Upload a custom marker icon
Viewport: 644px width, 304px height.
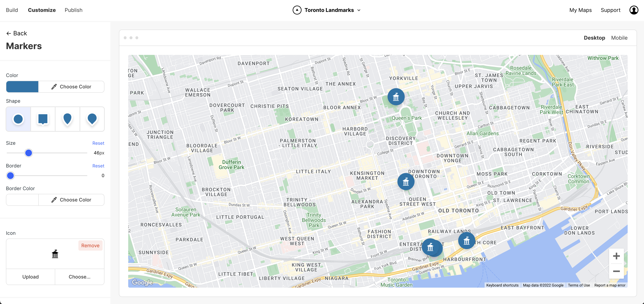click(30, 277)
